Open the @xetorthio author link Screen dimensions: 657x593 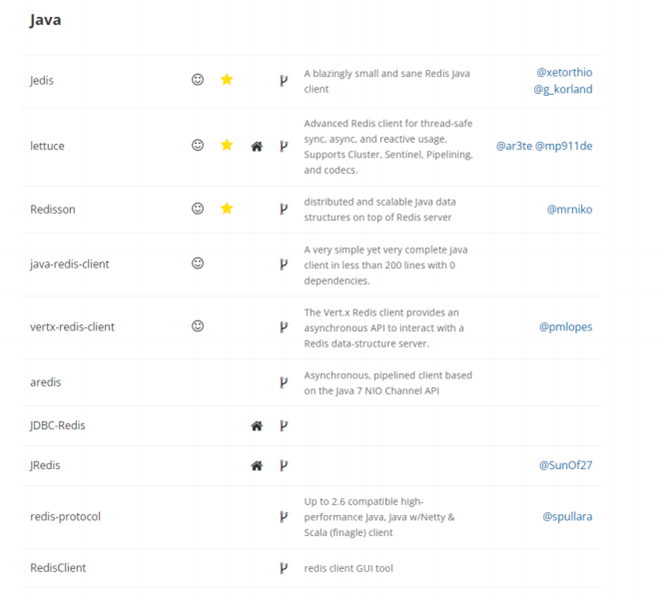point(564,72)
